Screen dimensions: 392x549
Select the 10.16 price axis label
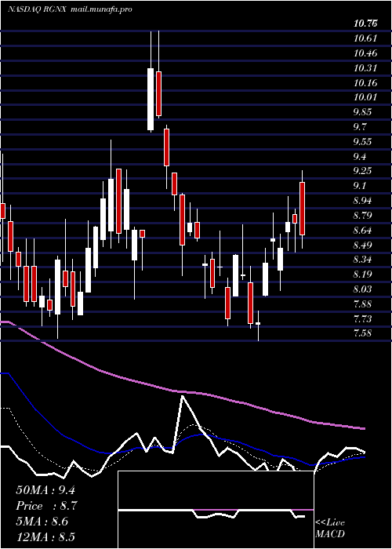coord(365,83)
